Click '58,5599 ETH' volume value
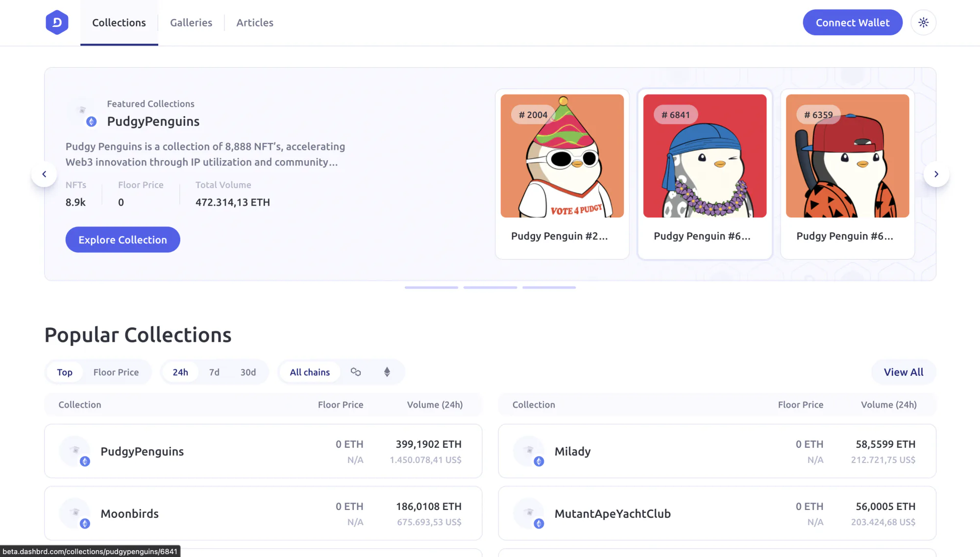The height and width of the screenshot is (557, 980). [x=885, y=444]
